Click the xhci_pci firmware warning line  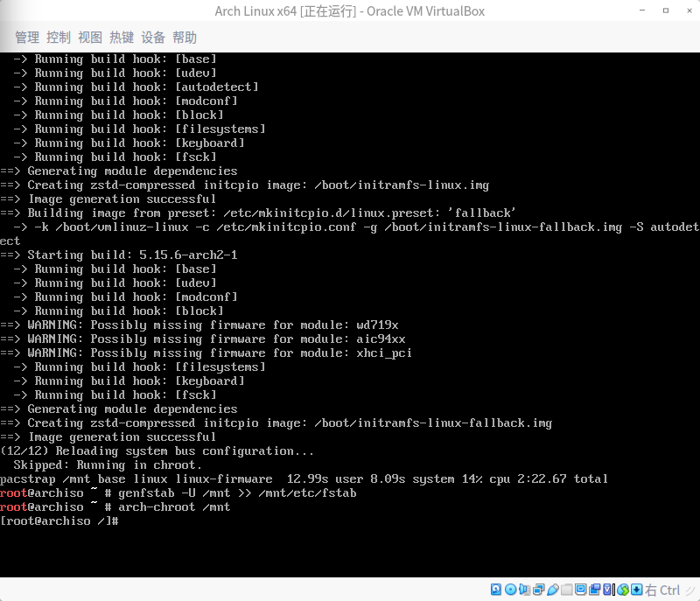coord(206,353)
